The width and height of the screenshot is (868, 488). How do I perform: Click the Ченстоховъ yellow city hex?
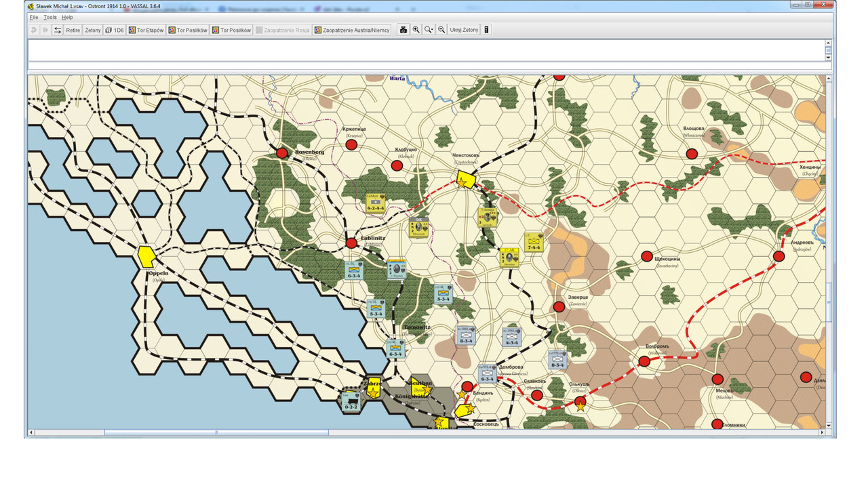(465, 180)
